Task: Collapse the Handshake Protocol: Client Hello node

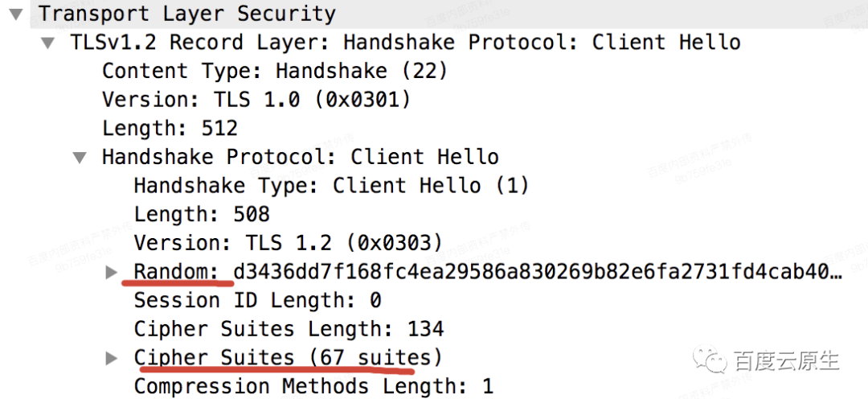Action: (x=80, y=158)
